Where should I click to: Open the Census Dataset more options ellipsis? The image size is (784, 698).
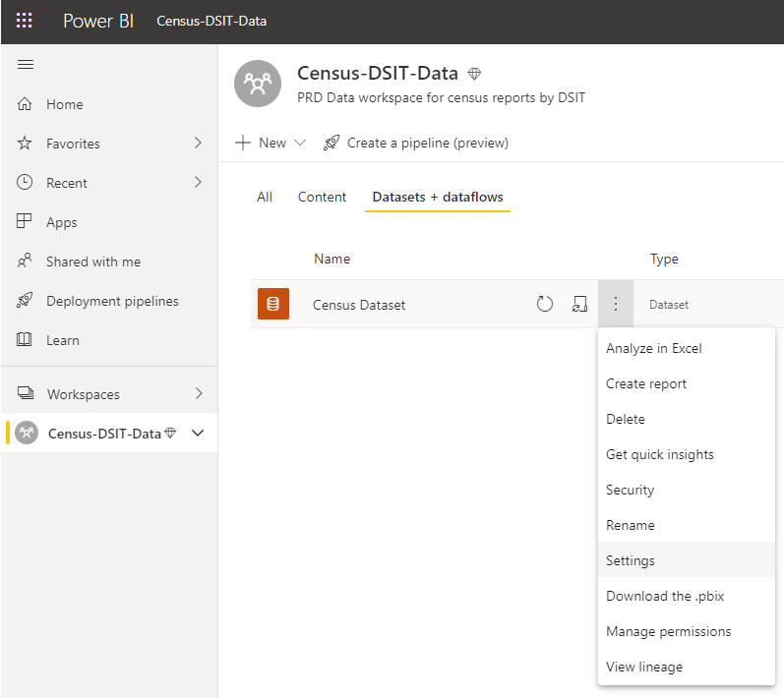point(616,304)
